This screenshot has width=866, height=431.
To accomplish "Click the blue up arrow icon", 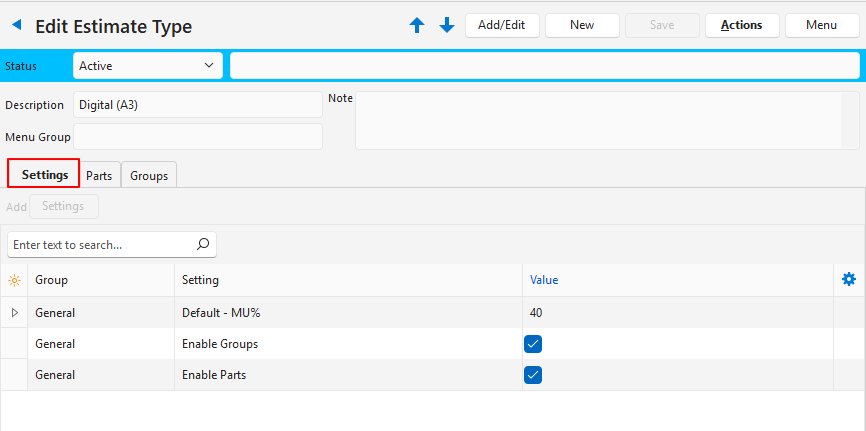I will point(417,26).
